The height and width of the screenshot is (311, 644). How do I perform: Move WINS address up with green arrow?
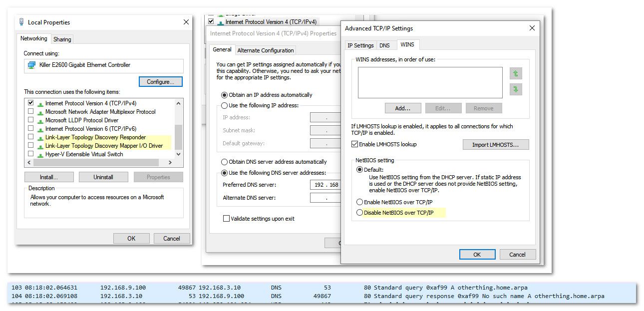(516, 74)
